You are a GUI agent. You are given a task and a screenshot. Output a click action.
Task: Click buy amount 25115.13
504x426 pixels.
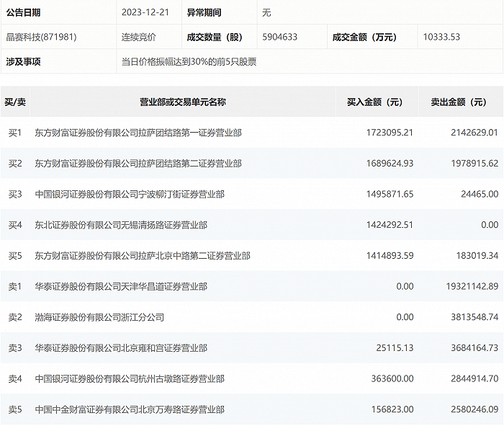pyautogui.click(x=395, y=348)
